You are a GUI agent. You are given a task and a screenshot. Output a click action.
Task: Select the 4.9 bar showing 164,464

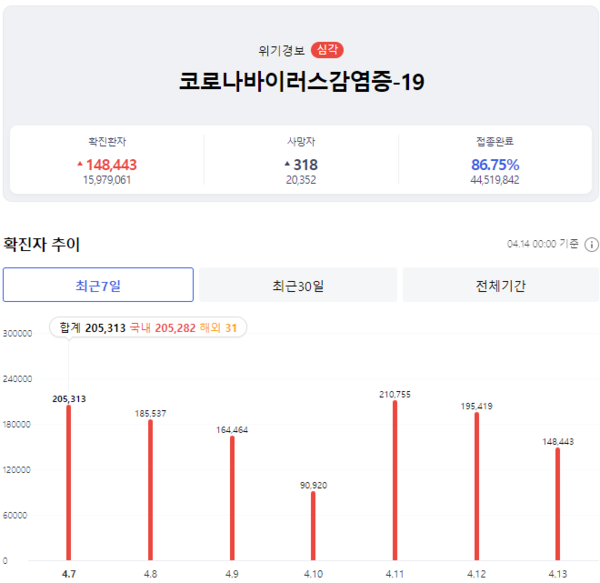(x=232, y=498)
